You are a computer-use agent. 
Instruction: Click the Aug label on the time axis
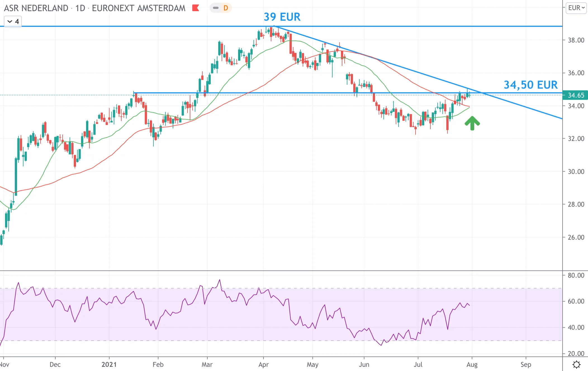click(472, 365)
